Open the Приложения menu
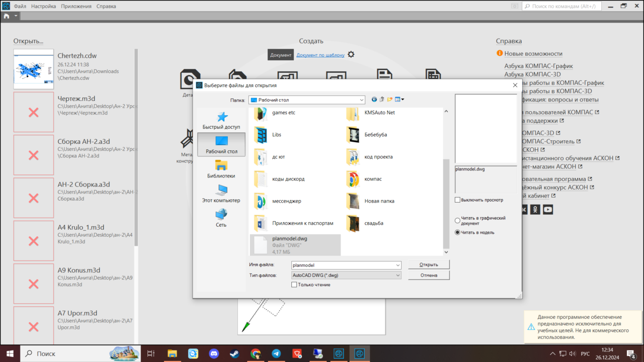 [x=76, y=6]
